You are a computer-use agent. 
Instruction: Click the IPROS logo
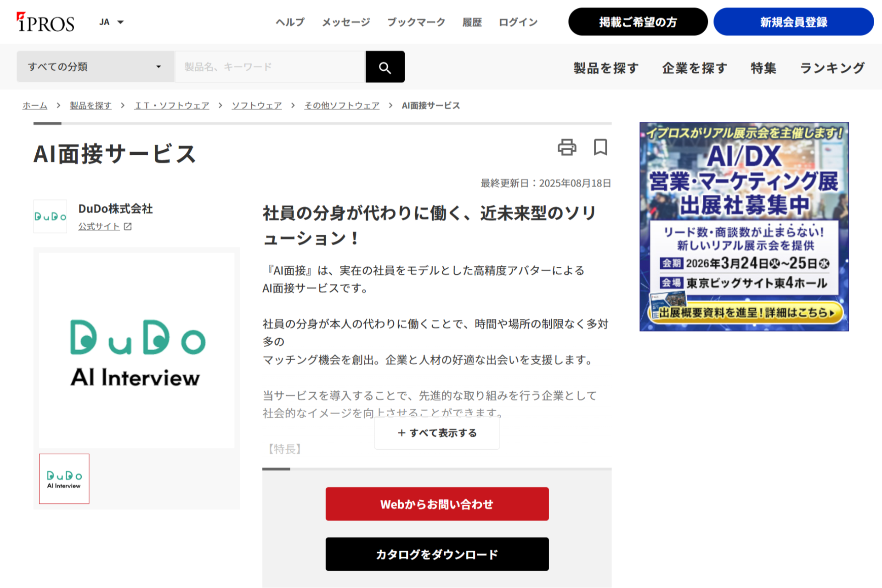[45, 22]
